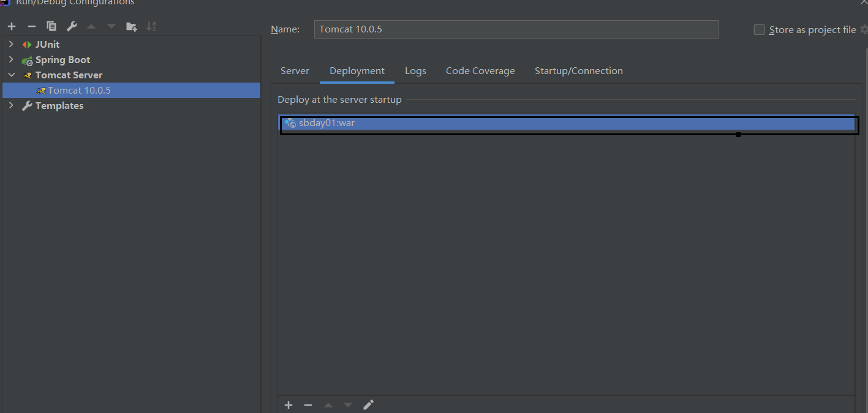Click the Name input field
868x413 pixels.
click(x=516, y=29)
